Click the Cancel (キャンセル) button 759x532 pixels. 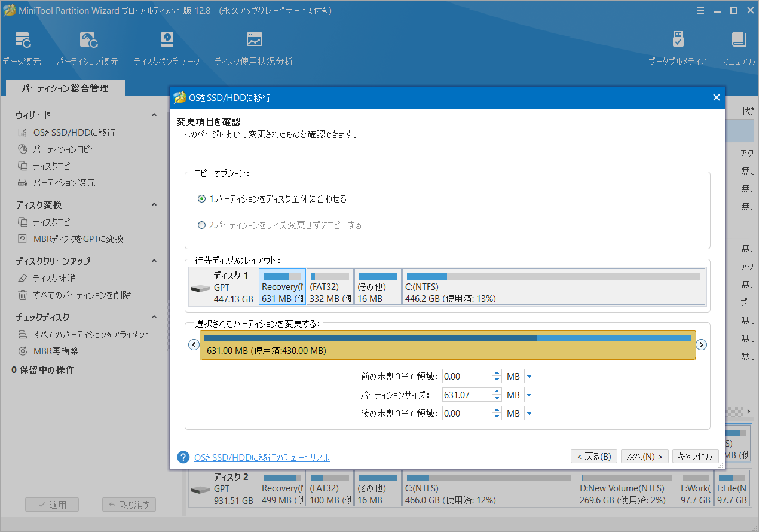click(x=696, y=457)
